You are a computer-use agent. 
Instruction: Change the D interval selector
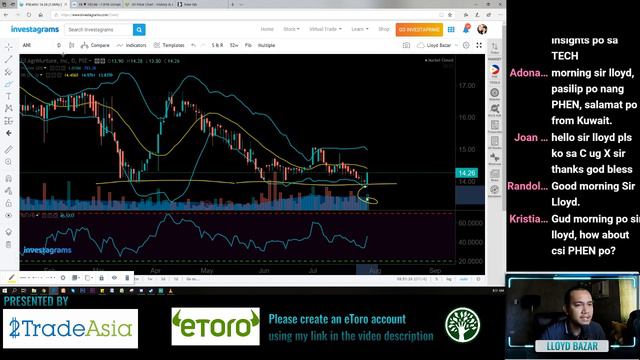point(59,45)
